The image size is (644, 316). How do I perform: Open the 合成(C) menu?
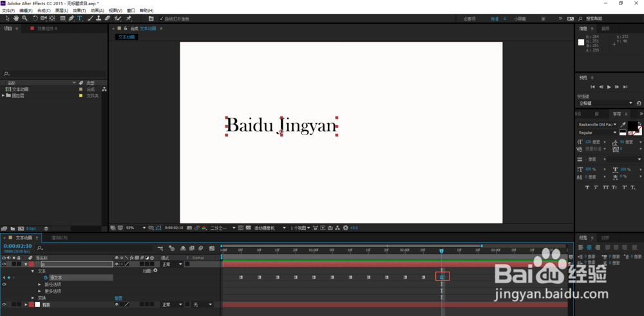[x=44, y=10]
